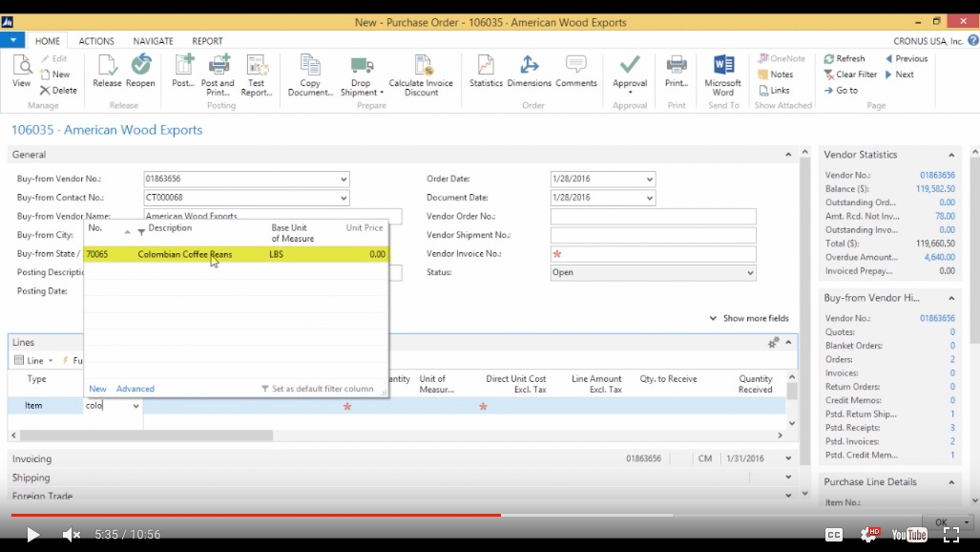Click the Release document icon
This screenshot has height=552, width=980.
(x=107, y=71)
